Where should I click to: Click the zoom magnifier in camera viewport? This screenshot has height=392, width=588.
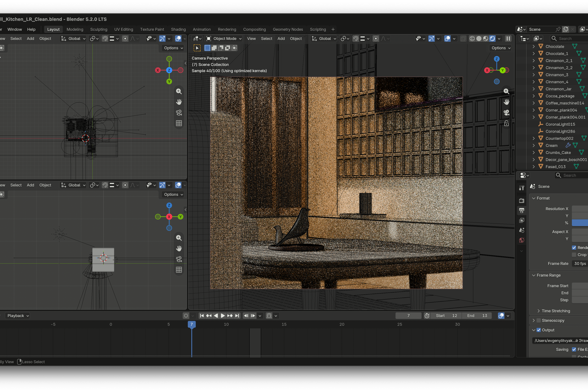(506, 91)
